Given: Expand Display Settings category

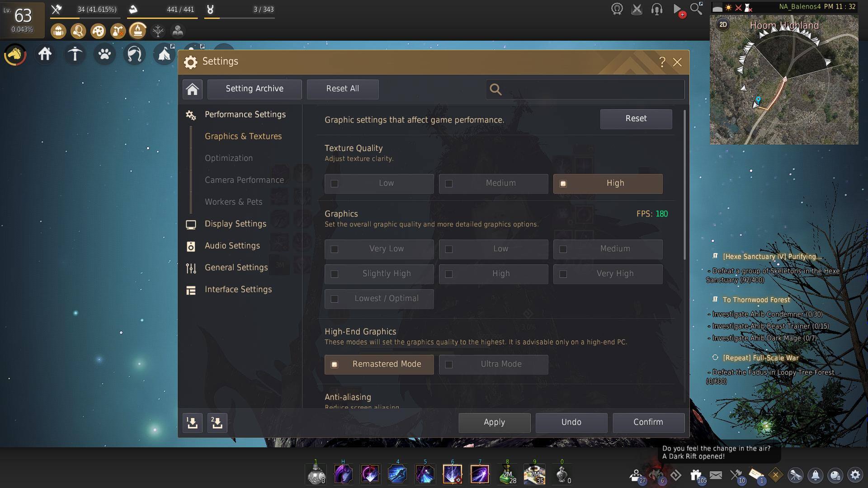Looking at the screenshot, I should tap(235, 224).
